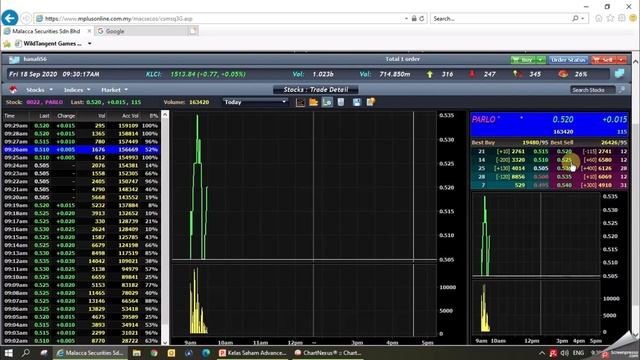Select the 09:12am trade row

pos(81,261)
